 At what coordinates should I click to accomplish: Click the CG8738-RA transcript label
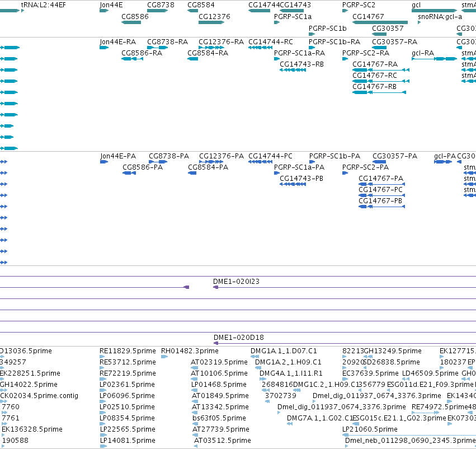click(x=168, y=41)
